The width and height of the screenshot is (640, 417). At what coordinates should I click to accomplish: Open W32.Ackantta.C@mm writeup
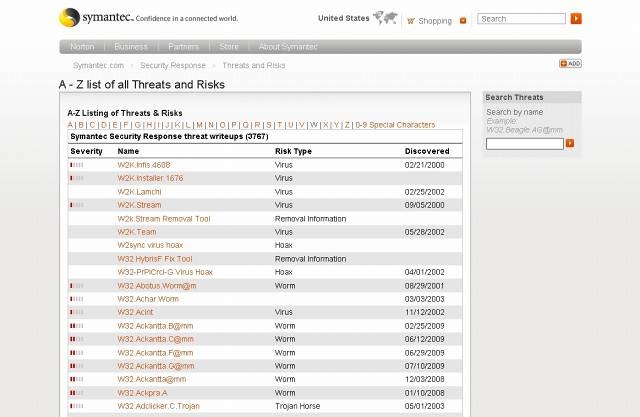pyautogui.click(x=156, y=339)
